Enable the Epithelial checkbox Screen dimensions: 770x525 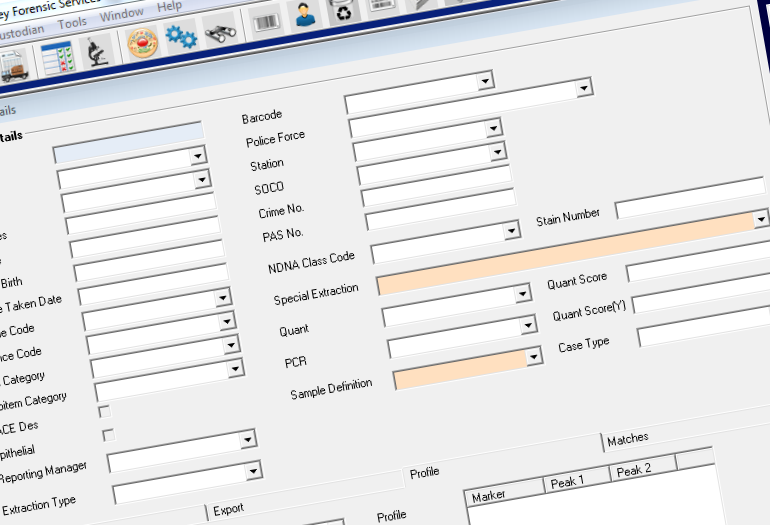click(x=108, y=435)
